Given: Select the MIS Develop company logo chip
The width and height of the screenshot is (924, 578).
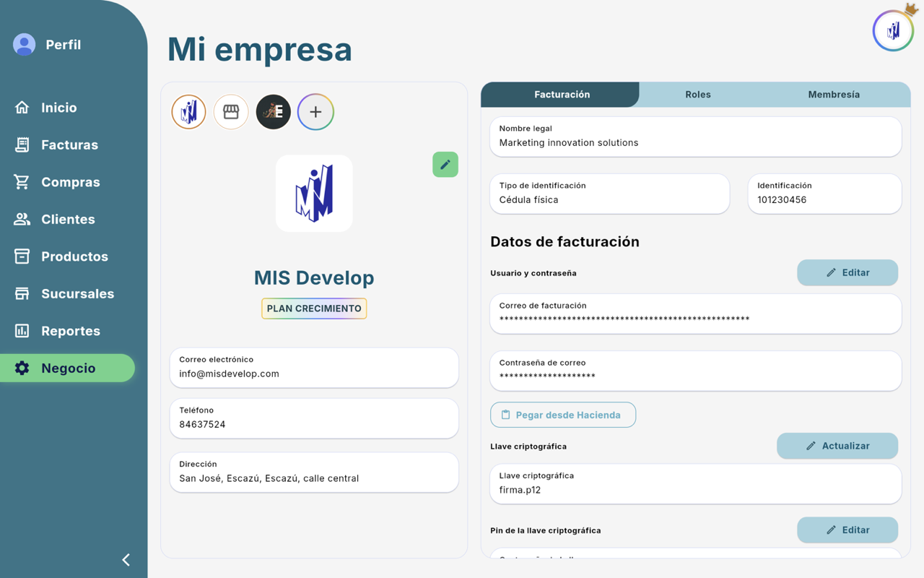Looking at the screenshot, I should (x=188, y=112).
